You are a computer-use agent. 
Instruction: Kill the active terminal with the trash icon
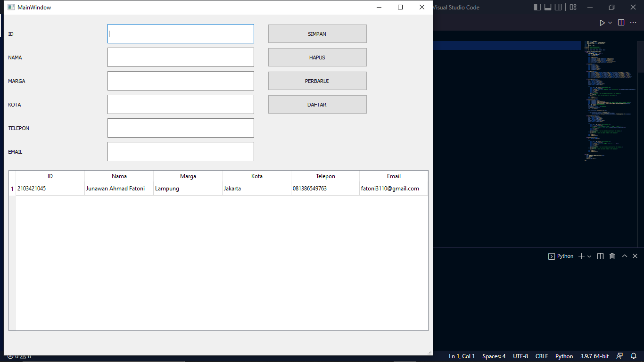point(612,256)
